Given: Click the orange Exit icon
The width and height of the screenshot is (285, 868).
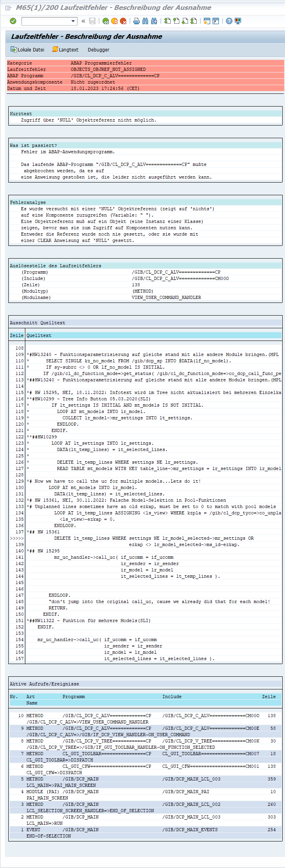Looking at the screenshot, I should pos(114,21).
